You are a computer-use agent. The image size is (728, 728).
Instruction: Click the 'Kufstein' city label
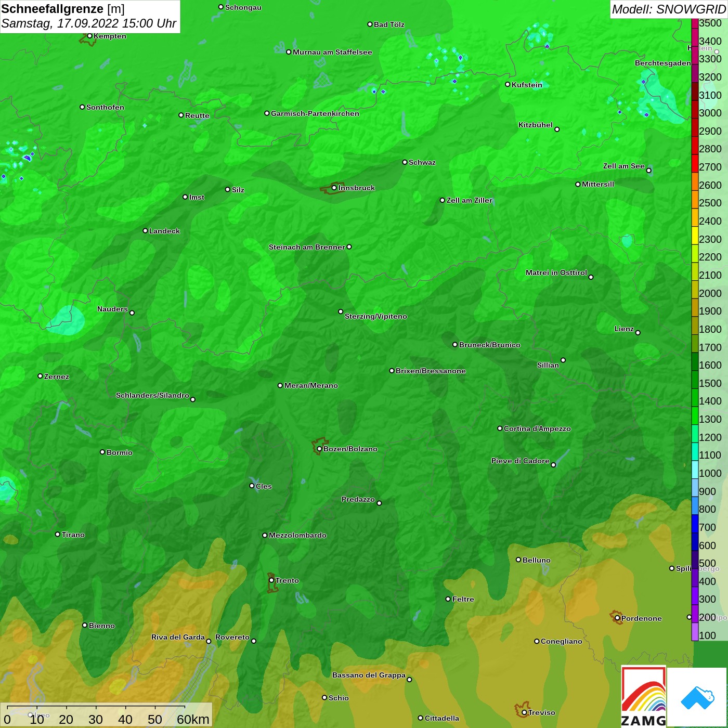(x=527, y=85)
